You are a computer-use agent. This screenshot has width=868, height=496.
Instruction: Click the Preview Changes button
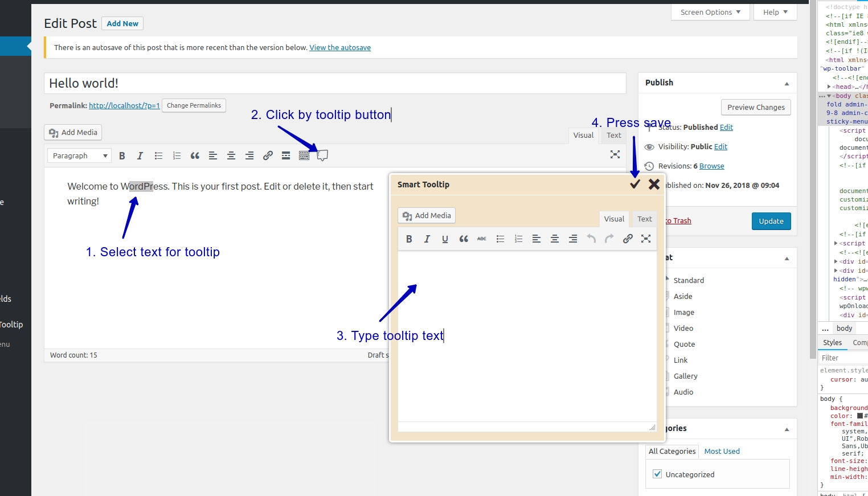(x=756, y=107)
